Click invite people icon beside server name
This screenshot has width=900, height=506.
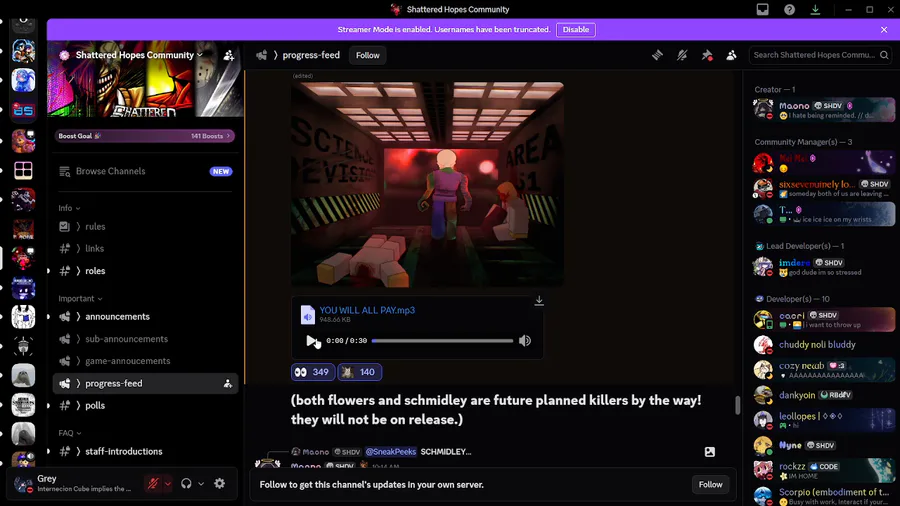point(228,55)
